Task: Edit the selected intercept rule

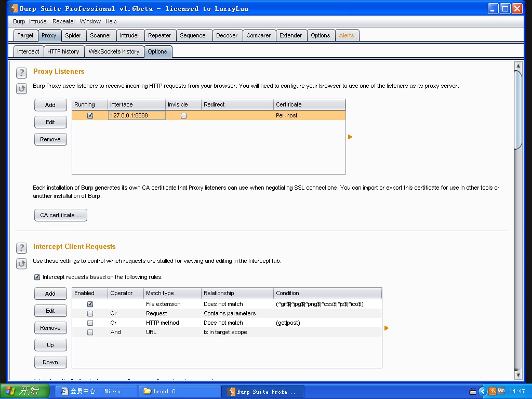Action: (50, 311)
